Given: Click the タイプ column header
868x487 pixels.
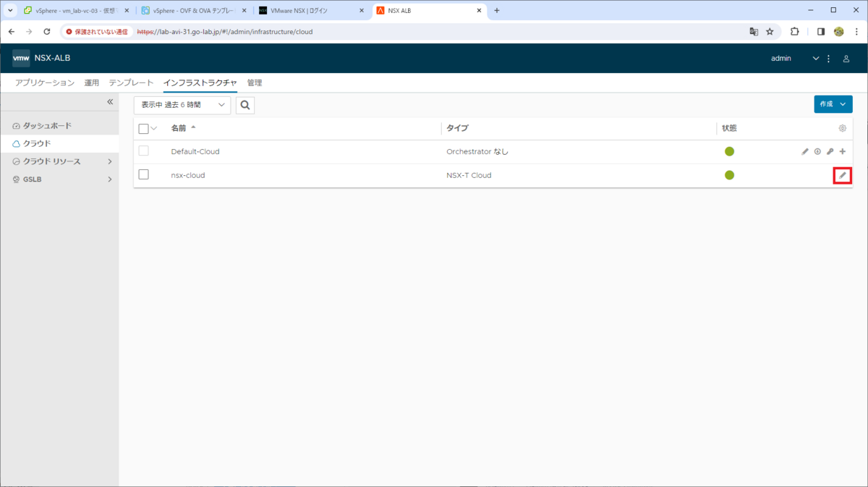Looking at the screenshot, I should [457, 128].
